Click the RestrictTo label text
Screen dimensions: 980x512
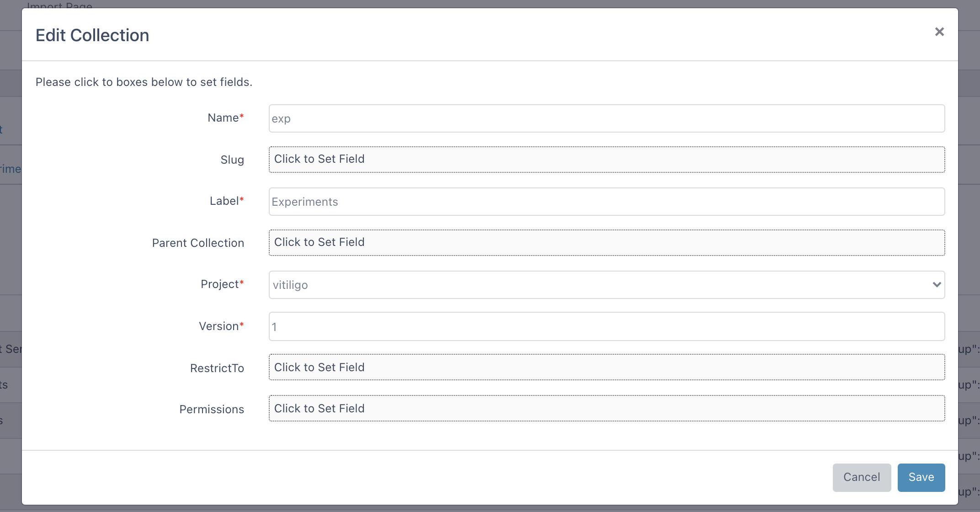(217, 368)
